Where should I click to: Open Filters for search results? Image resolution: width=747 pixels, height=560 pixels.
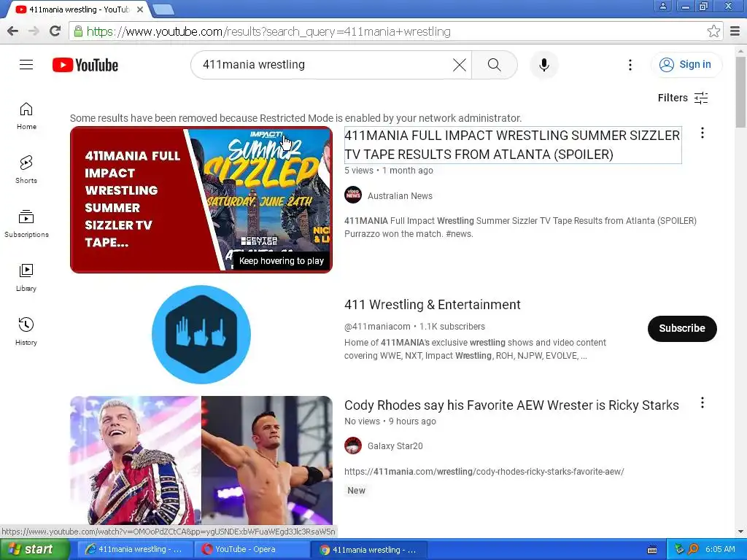(683, 98)
